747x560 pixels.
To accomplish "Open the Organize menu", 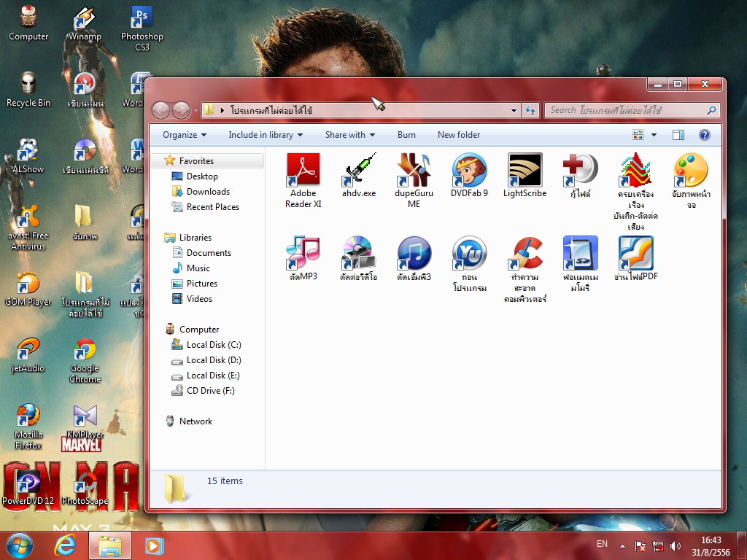I will 185,135.
